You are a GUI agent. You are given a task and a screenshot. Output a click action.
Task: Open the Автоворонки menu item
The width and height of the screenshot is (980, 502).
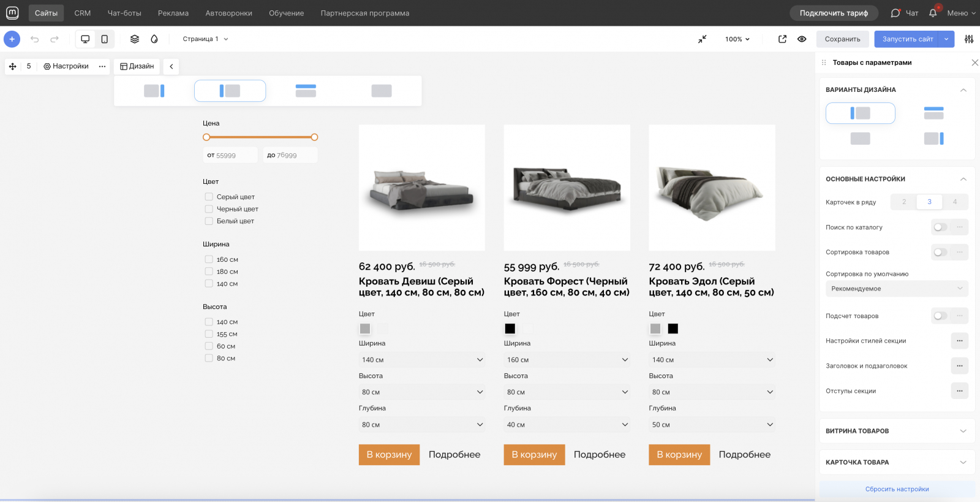228,13
